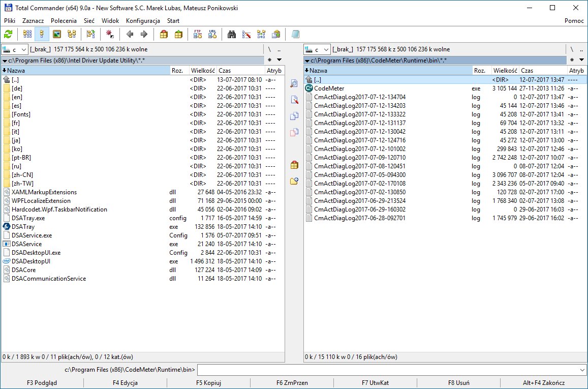Viewport: 588px width, 389px height.
Task: Click the right panel CodeMeter path bar
Action: coord(435,61)
